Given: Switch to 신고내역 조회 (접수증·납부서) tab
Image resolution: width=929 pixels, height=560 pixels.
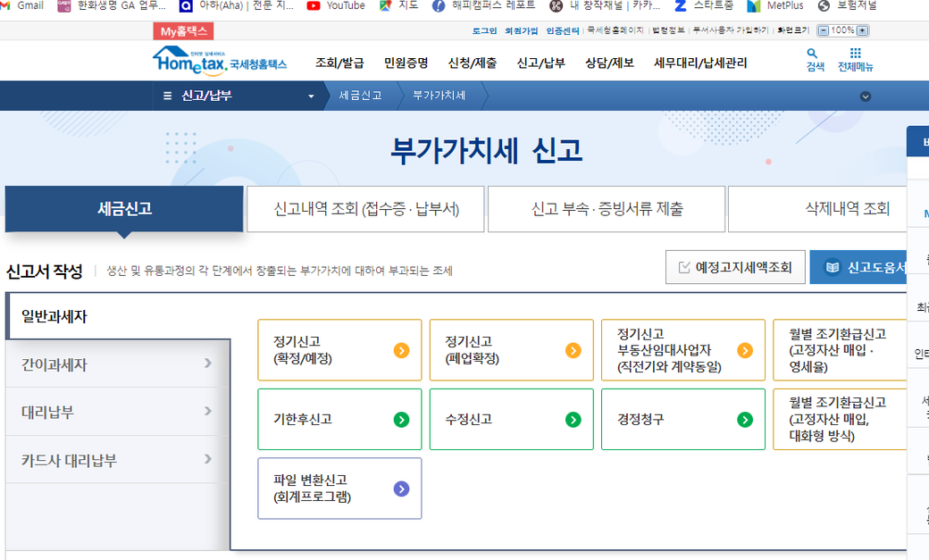Looking at the screenshot, I should [x=365, y=209].
